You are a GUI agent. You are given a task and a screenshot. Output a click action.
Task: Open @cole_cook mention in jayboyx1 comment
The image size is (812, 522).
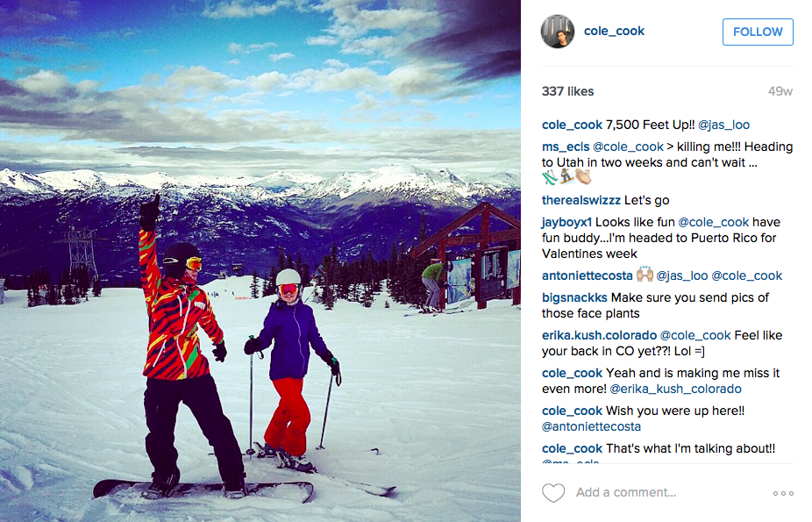click(x=713, y=222)
